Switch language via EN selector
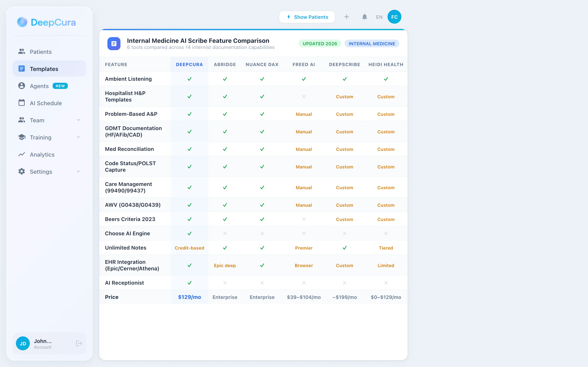The image size is (588, 367). click(x=379, y=17)
